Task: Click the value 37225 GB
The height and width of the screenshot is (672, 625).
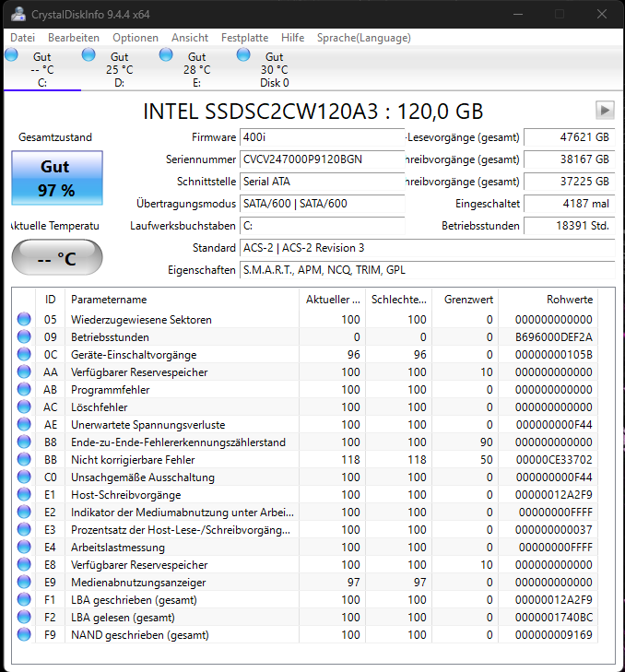Action: (570, 182)
